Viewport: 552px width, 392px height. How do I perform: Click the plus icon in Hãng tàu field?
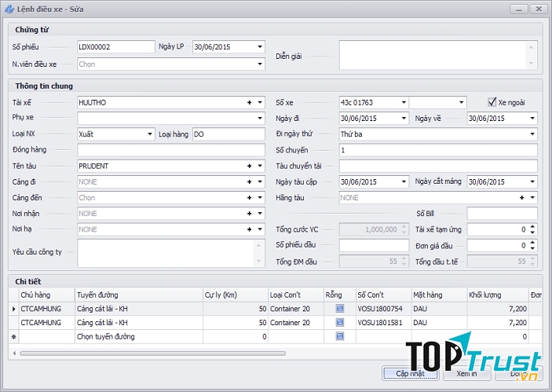coord(522,198)
